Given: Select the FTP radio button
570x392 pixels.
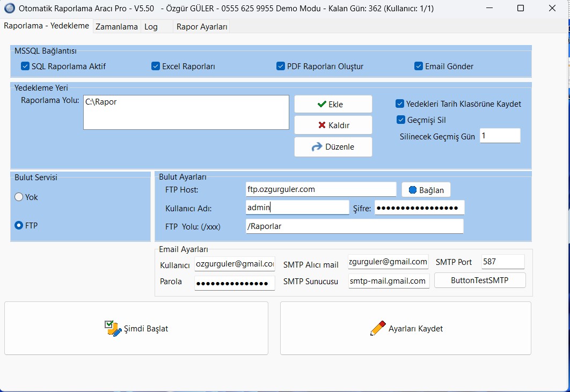Looking at the screenshot, I should pos(19,226).
